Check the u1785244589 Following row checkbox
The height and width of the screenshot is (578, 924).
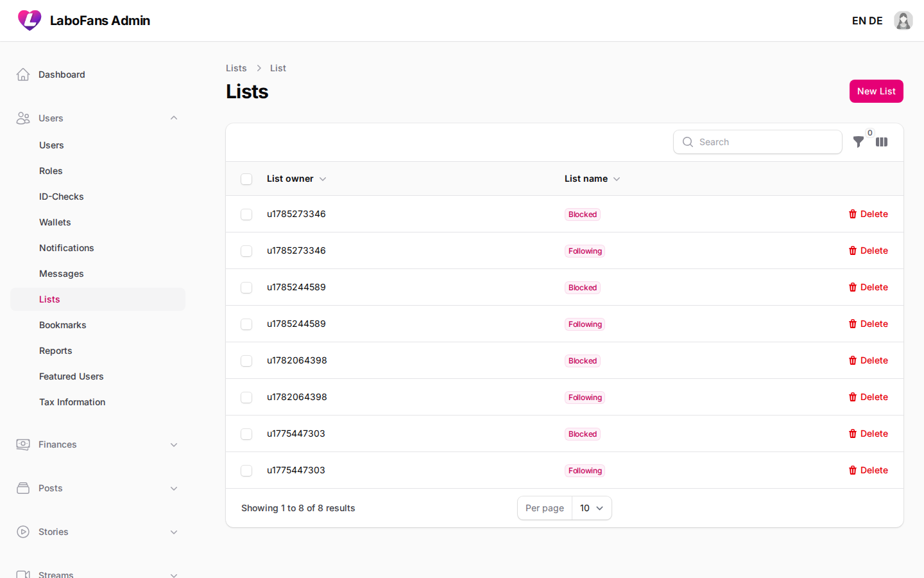coord(246,324)
